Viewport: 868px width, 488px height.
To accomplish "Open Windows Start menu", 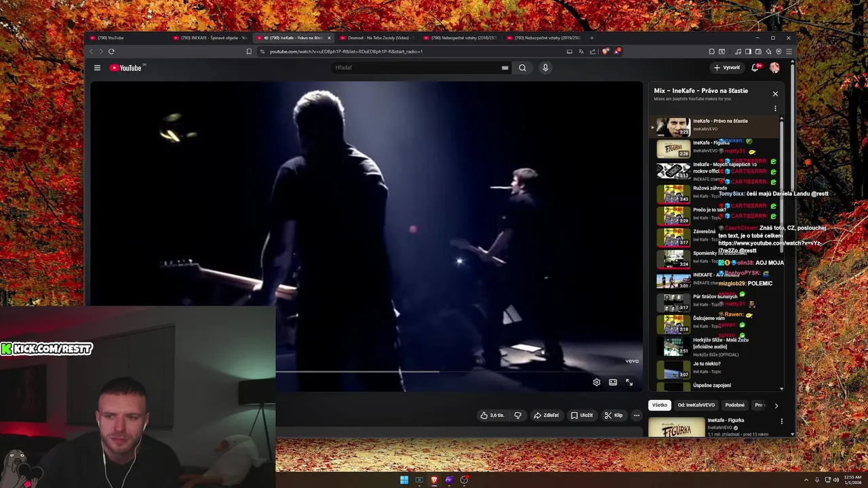I will pyautogui.click(x=404, y=480).
